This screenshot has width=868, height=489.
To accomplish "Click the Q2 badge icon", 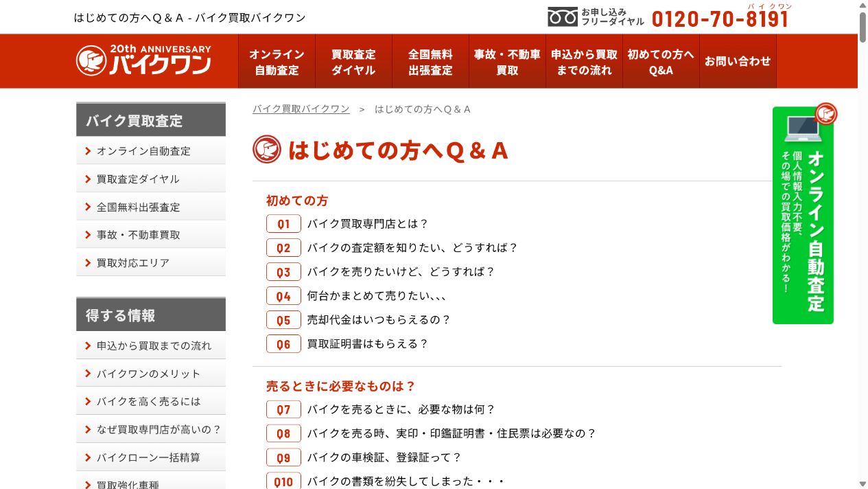I will 283,248.
